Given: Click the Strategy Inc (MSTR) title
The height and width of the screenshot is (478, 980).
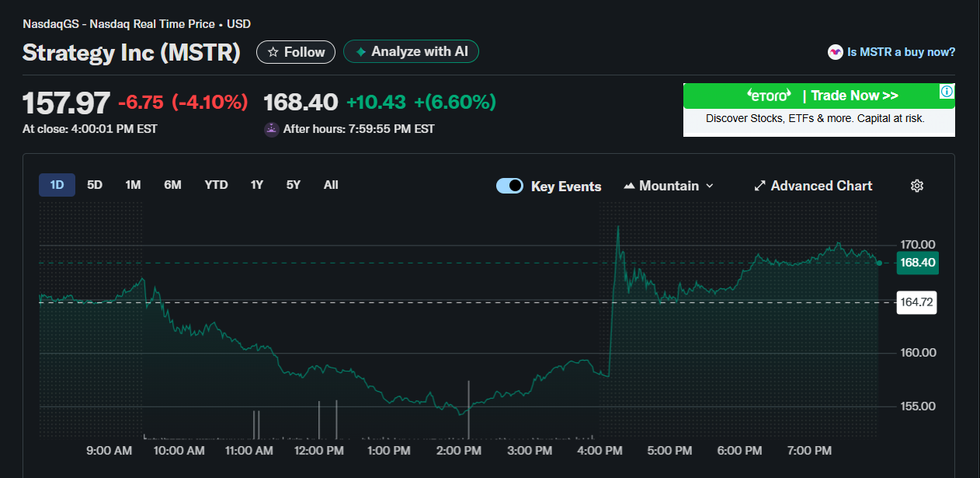Looking at the screenshot, I should point(131,52).
